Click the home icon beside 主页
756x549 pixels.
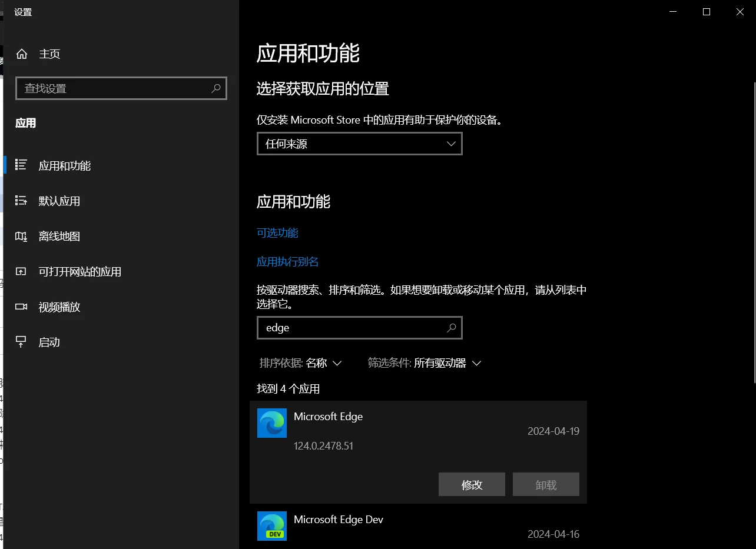[x=22, y=54]
